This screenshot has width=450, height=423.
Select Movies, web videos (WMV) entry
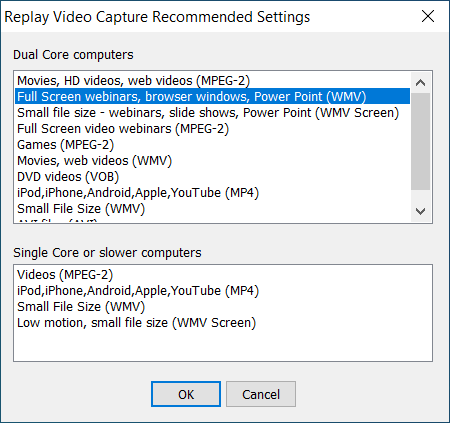(213, 161)
